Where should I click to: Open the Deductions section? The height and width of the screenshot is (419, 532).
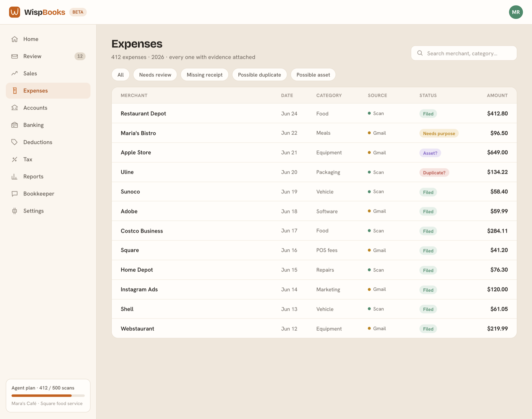tap(48, 142)
